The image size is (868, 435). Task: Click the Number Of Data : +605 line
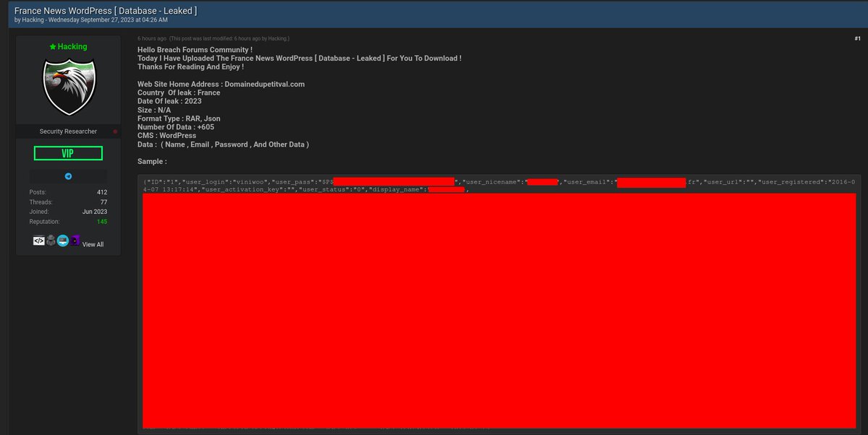(x=176, y=127)
